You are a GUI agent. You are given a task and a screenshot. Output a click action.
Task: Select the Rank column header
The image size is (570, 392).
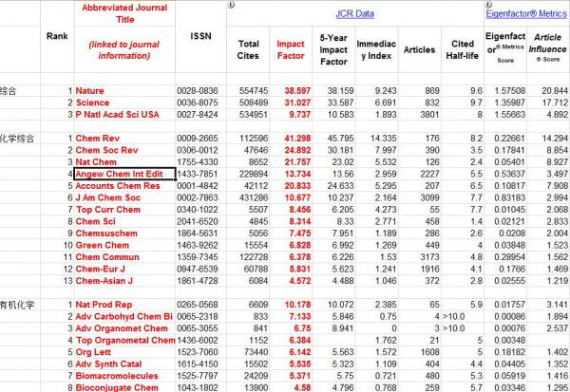coord(57,36)
